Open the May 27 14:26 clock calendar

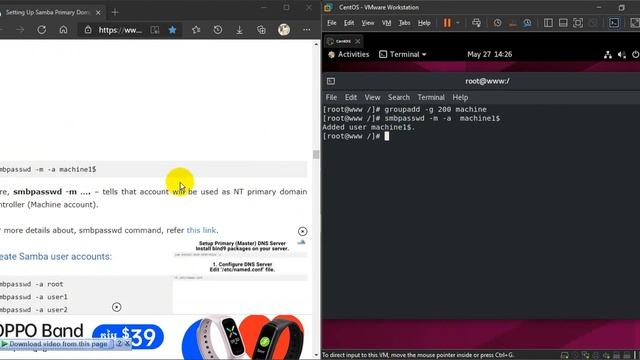[489, 54]
